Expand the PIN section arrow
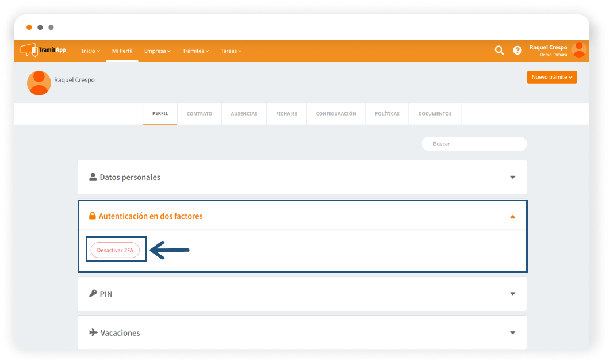 (x=512, y=294)
